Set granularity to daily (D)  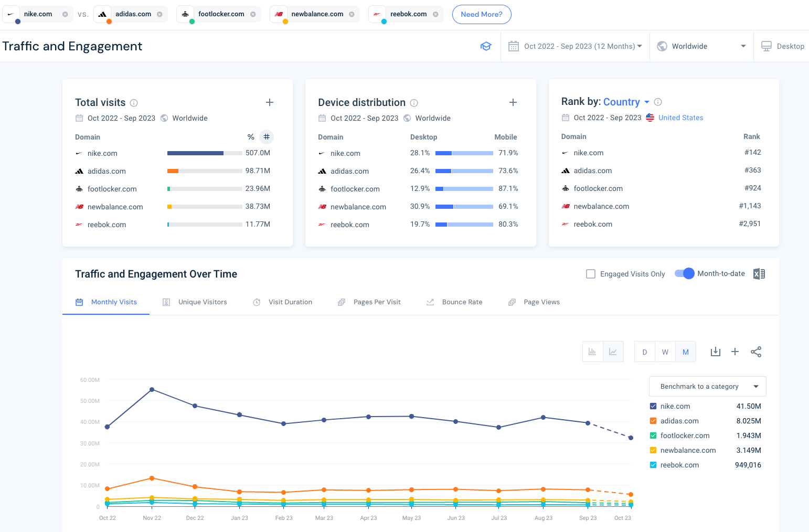(x=645, y=352)
